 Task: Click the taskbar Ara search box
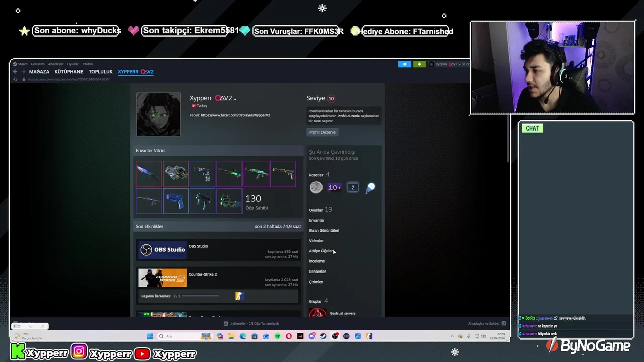[x=185, y=336]
